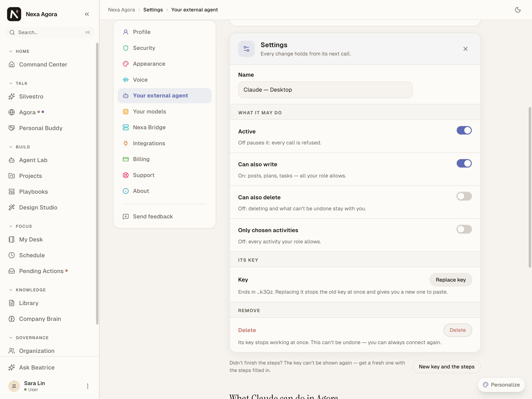
Task: Open Pending Actions inbox icon
Action: click(x=12, y=271)
